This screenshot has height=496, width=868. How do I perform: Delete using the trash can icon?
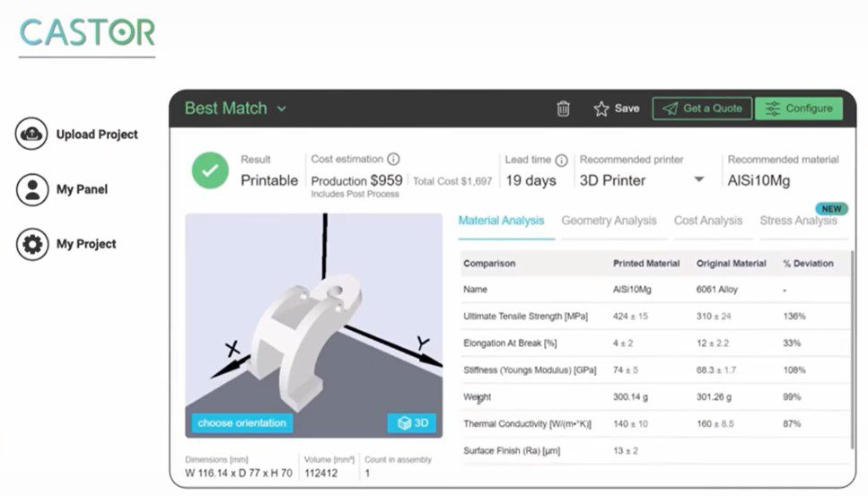tap(563, 109)
